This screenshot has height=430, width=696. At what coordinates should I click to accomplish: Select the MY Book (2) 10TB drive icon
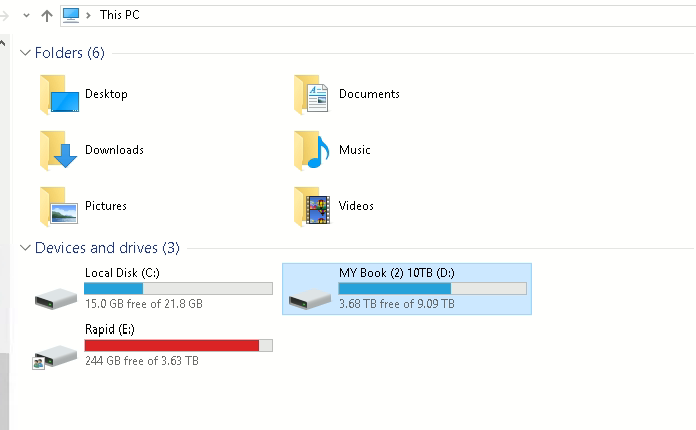(310, 299)
